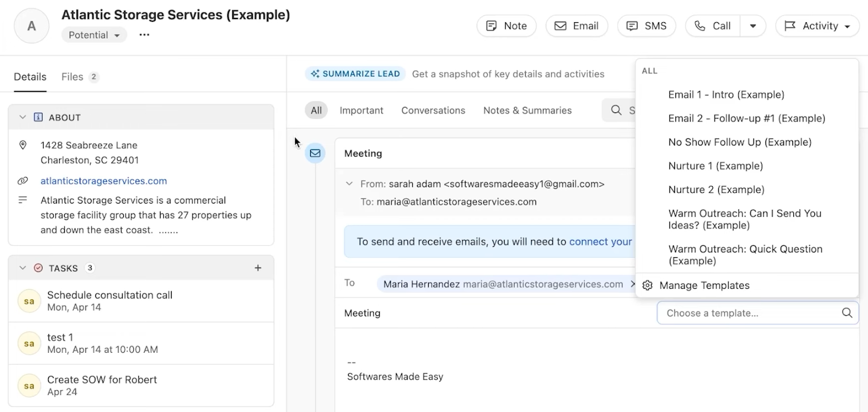Click the search magnifier in activity filter bar
This screenshot has height=412, width=868.
pyautogui.click(x=616, y=110)
